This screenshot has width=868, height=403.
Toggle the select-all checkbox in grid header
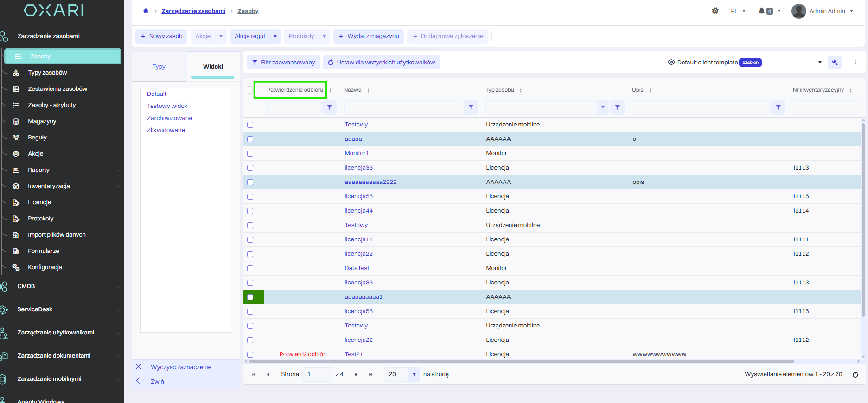250,90
